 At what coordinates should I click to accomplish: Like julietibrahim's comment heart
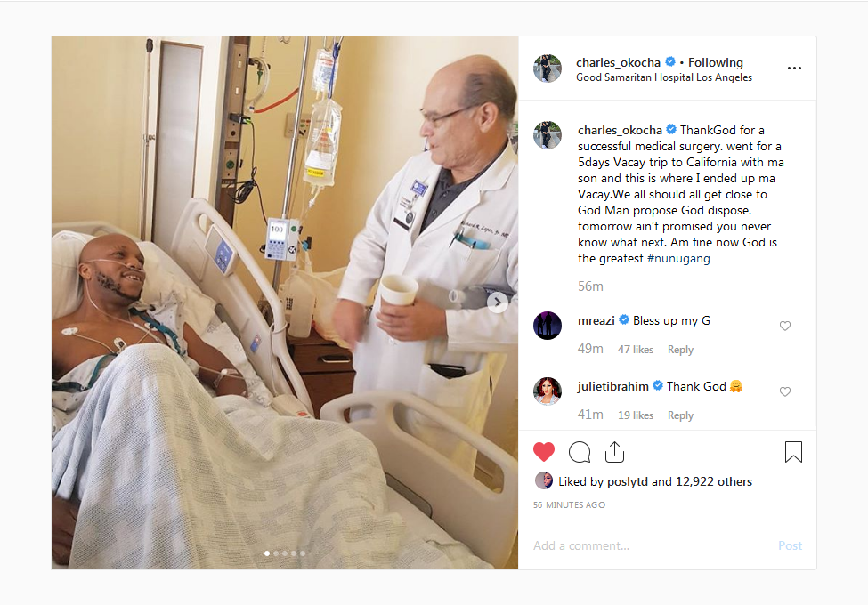[x=785, y=391]
